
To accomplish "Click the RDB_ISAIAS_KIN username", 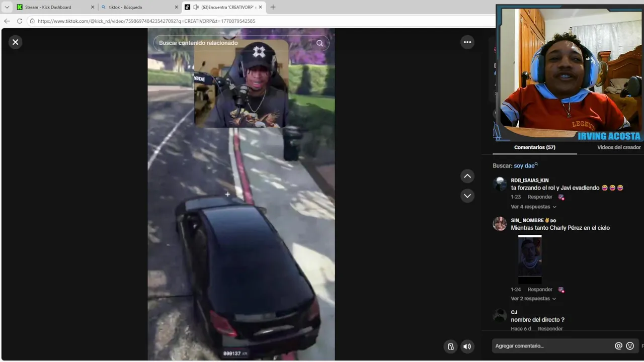I will 530,180.
